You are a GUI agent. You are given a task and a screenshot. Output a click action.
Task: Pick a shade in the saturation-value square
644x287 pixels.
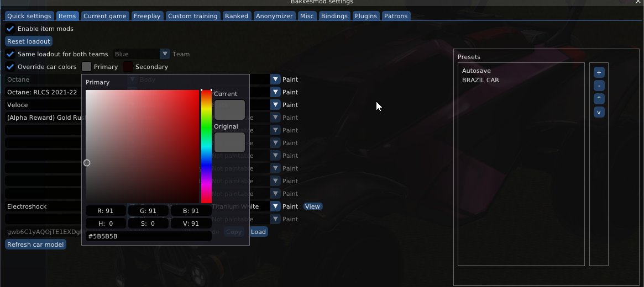coord(142,146)
